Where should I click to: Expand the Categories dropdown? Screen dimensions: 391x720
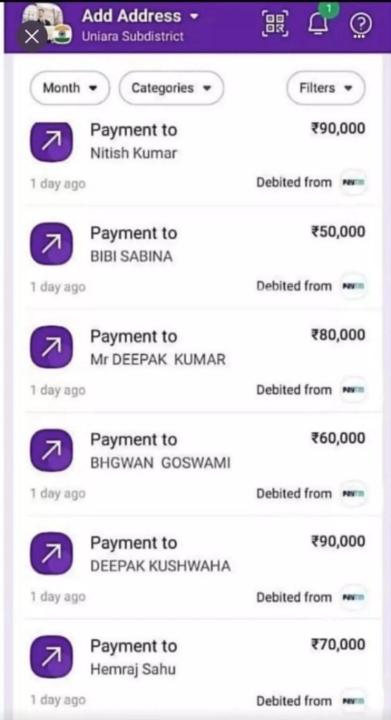pos(171,88)
